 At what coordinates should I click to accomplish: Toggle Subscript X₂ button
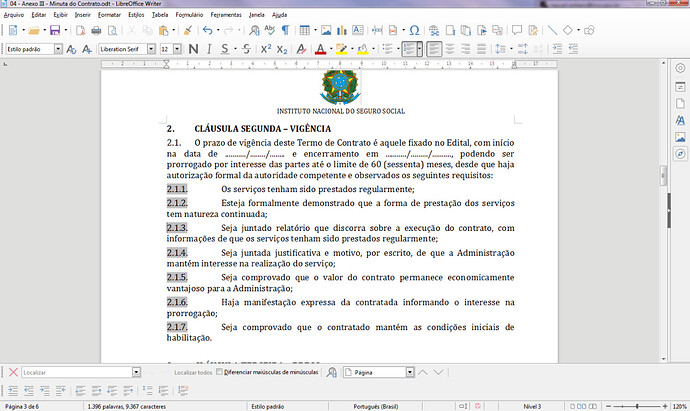282,49
